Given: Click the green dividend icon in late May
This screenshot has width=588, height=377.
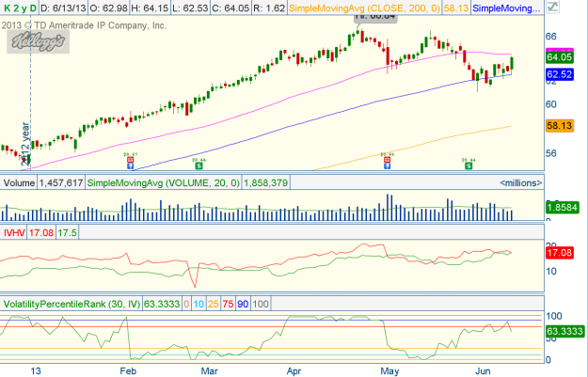Looking at the screenshot, I should 469,163.
